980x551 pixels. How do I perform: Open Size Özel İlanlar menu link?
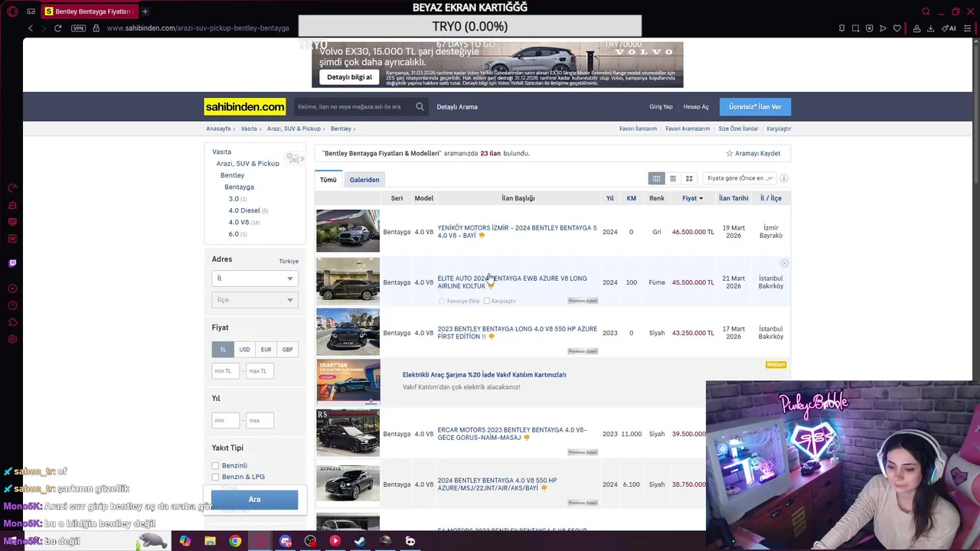(738, 129)
